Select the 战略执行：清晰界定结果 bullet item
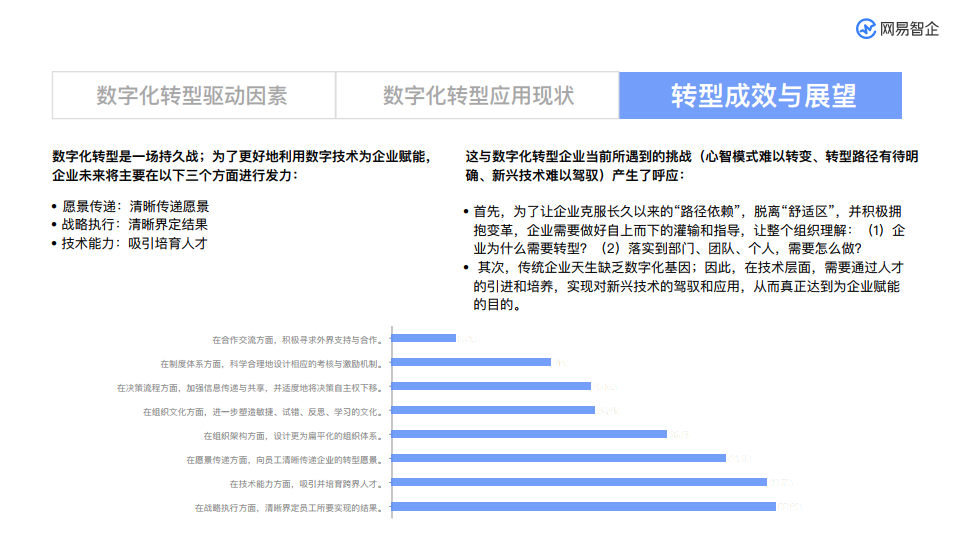The height and width of the screenshot is (540, 960). [x=135, y=224]
